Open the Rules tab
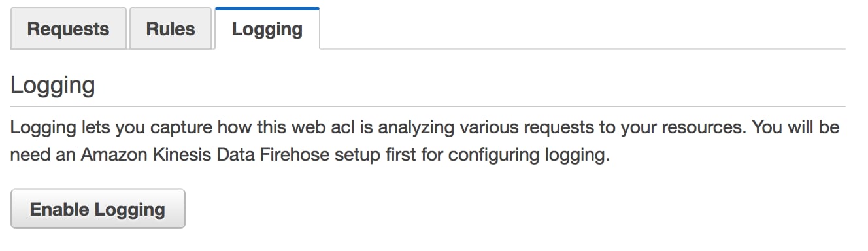868x251 pixels. [x=170, y=29]
